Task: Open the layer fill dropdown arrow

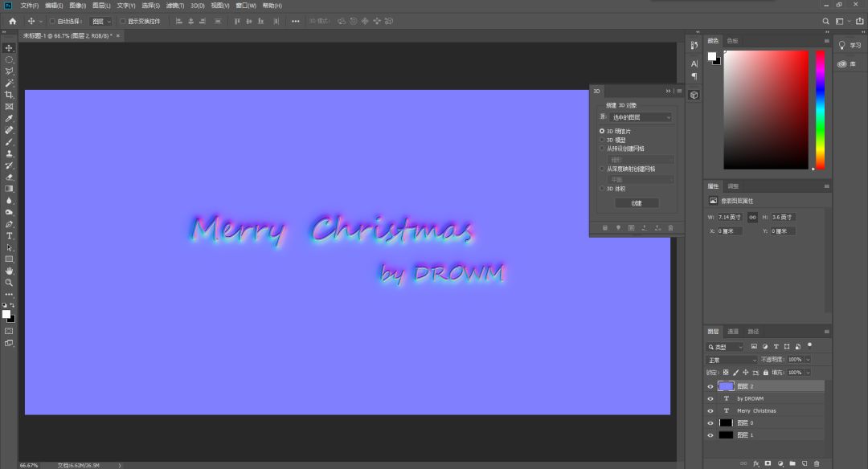Action: pos(808,373)
